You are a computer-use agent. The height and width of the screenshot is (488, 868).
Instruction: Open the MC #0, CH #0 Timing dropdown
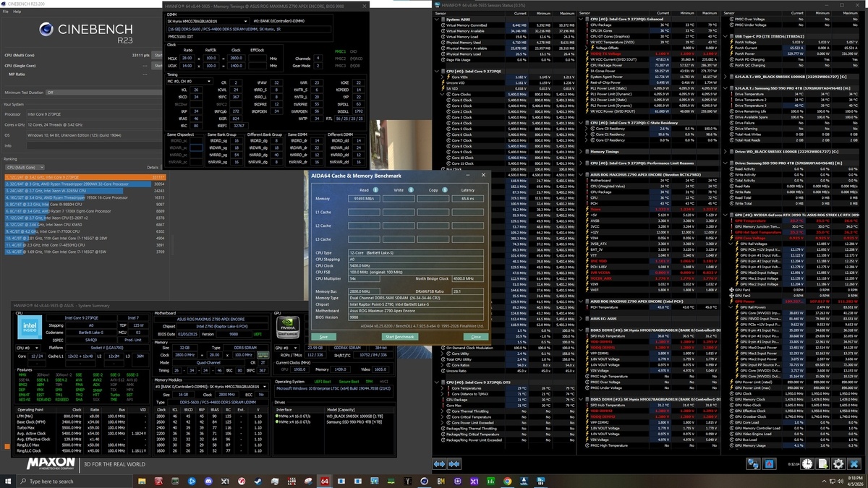click(190, 81)
